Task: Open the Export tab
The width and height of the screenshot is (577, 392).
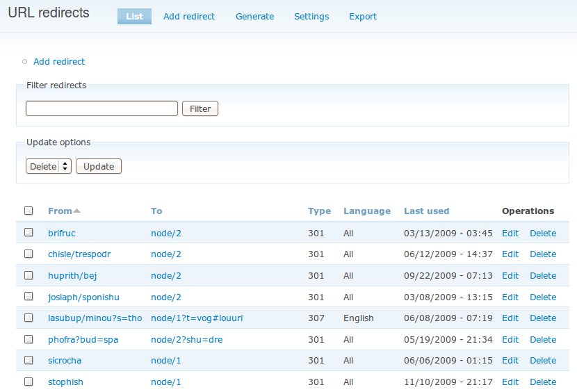Action: tap(362, 17)
